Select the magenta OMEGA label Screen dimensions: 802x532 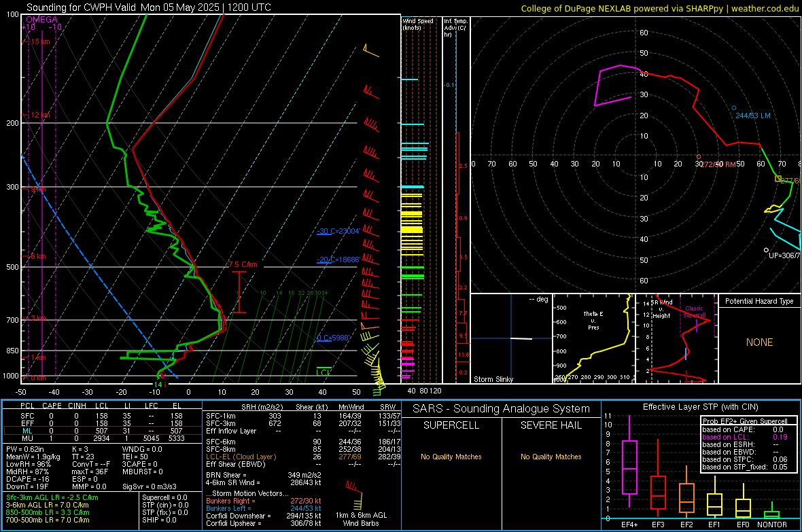click(x=41, y=20)
